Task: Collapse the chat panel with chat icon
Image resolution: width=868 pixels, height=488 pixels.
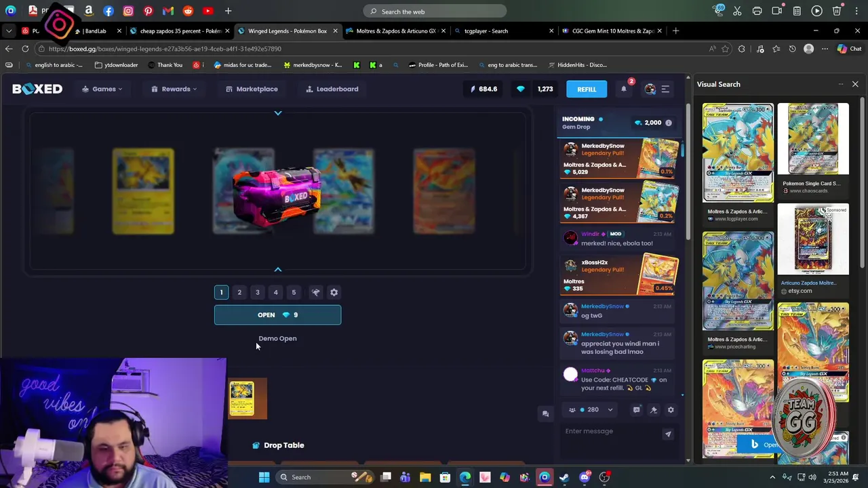Action: [545, 413]
